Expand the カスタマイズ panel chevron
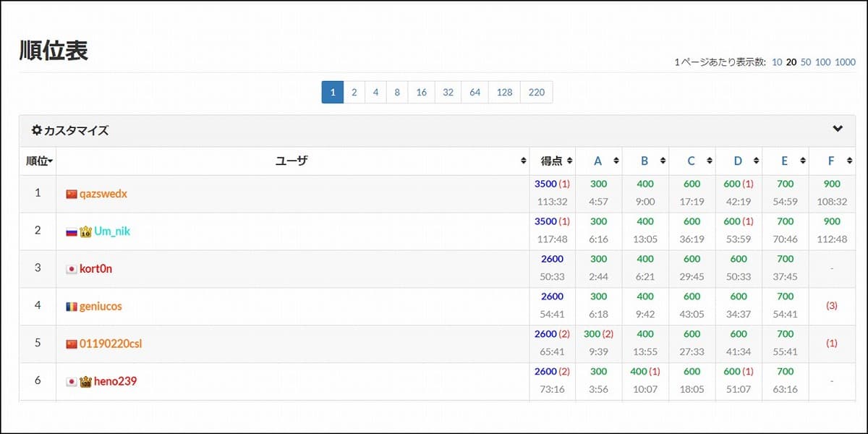868x434 pixels. pos(838,129)
